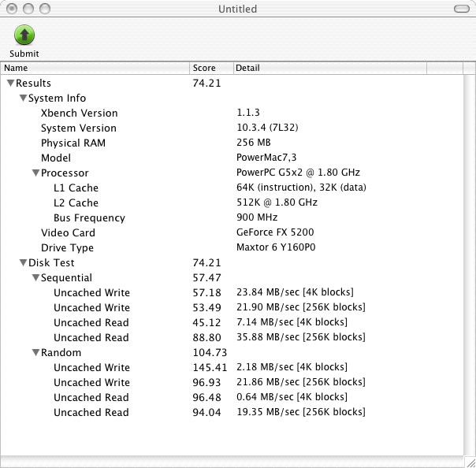The width and height of the screenshot is (476, 468).
Task: Select the L1 Cache row
Action: 232,188
